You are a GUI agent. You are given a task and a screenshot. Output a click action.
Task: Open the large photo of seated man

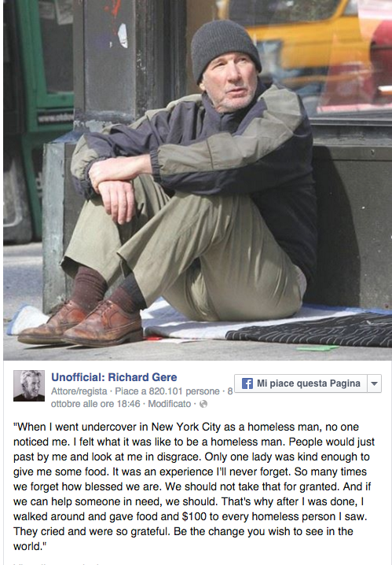coord(197,180)
